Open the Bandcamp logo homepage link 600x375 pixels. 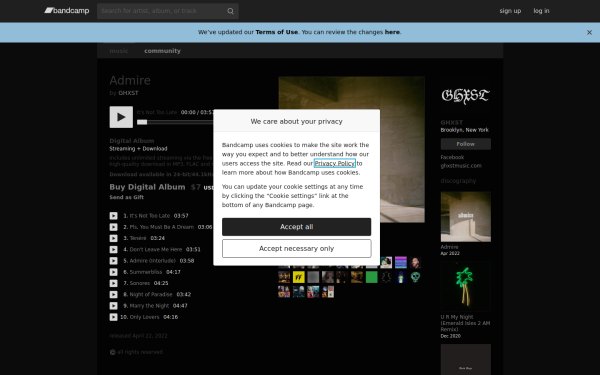(67, 11)
